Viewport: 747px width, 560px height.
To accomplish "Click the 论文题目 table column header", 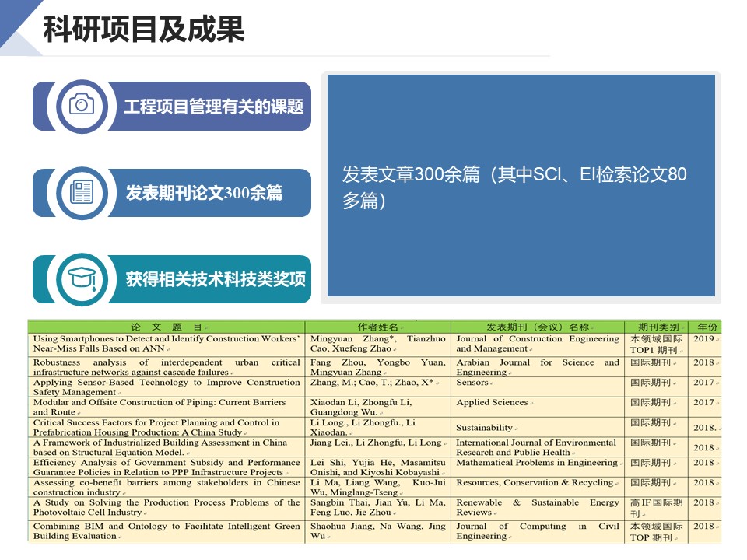I will [x=167, y=327].
